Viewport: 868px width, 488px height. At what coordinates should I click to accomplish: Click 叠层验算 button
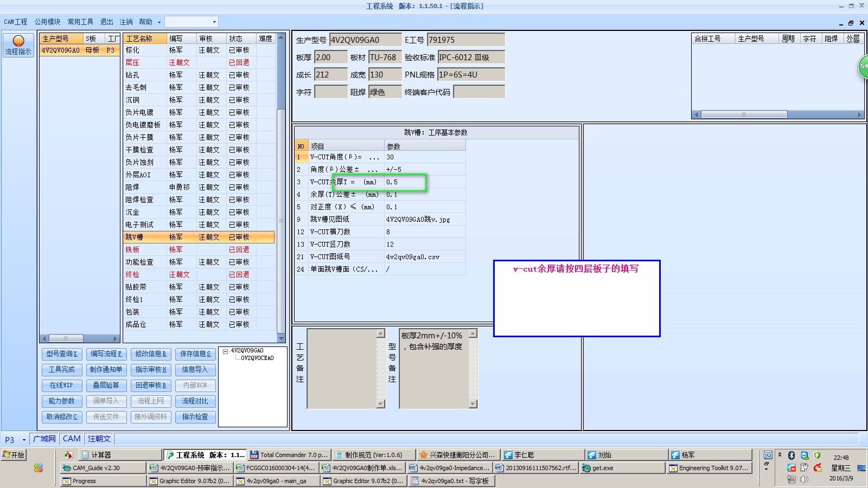pos(106,386)
